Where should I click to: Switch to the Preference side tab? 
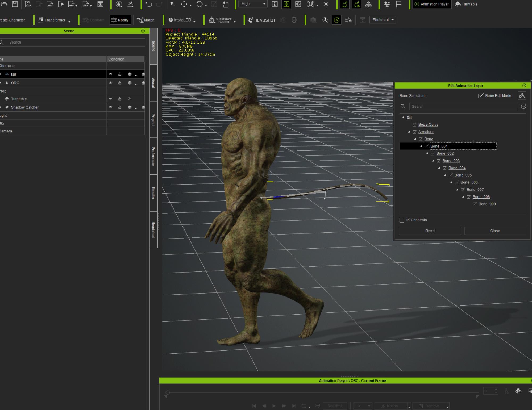153,156
